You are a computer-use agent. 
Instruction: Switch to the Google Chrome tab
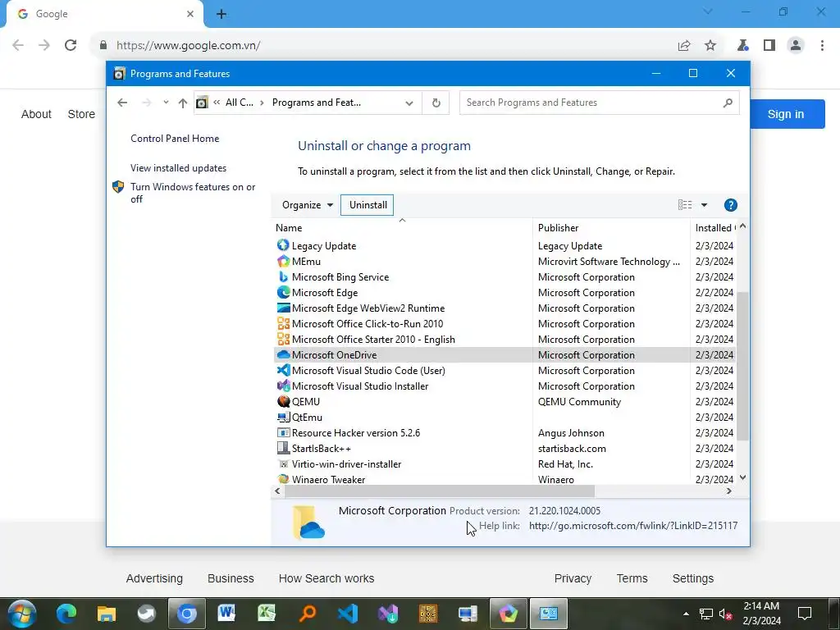105,14
